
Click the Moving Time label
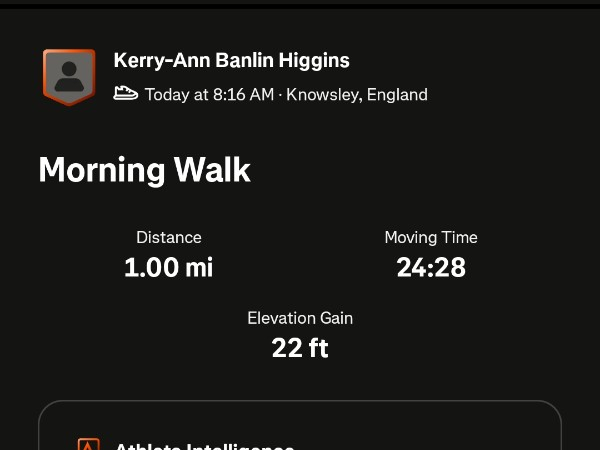[x=431, y=237]
